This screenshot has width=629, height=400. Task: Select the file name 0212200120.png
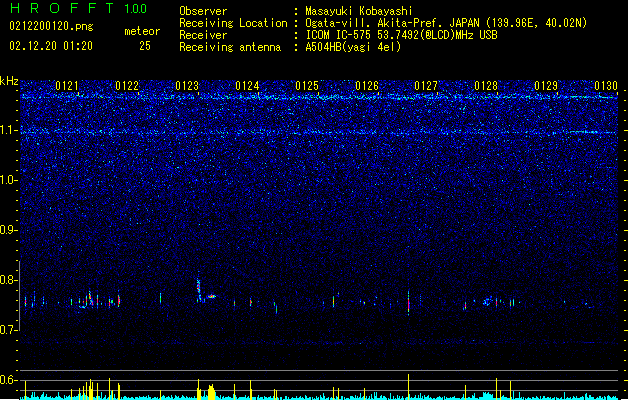(x=51, y=26)
